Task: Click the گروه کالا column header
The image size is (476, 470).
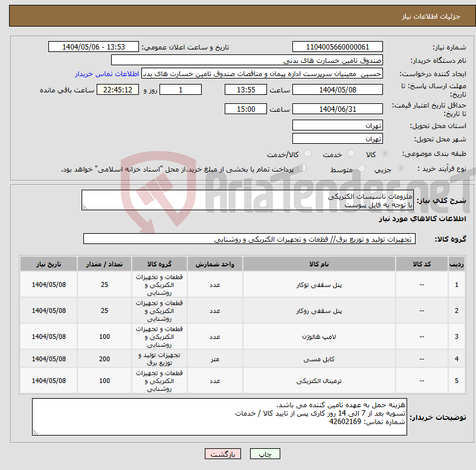Action: coord(159,264)
